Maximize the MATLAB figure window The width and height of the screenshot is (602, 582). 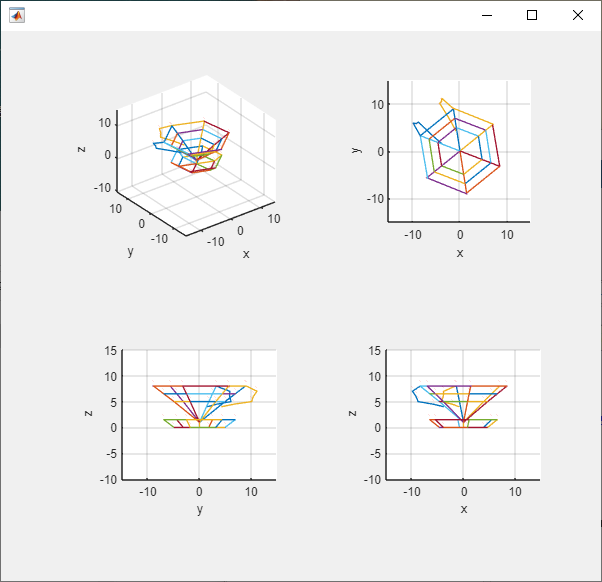click(532, 15)
